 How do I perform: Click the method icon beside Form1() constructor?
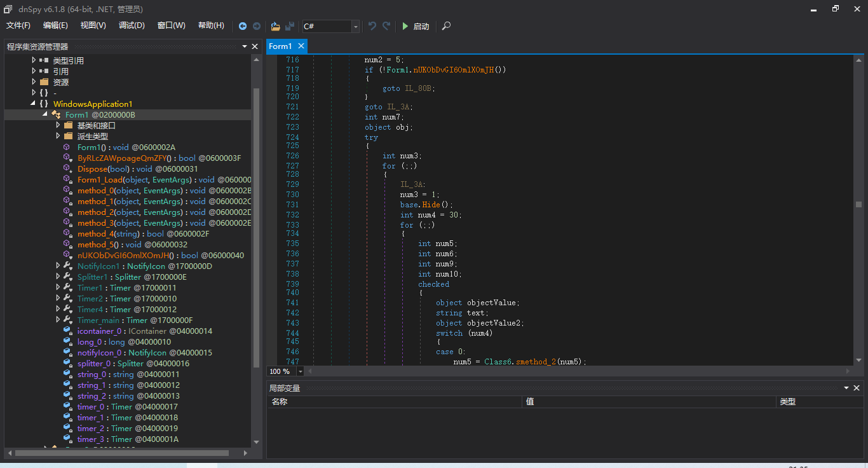click(67, 147)
